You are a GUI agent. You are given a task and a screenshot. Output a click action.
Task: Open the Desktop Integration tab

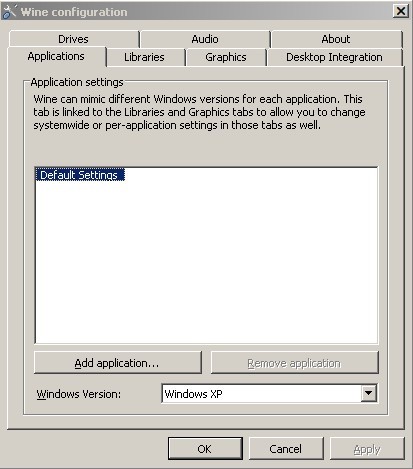[x=334, y=57]
